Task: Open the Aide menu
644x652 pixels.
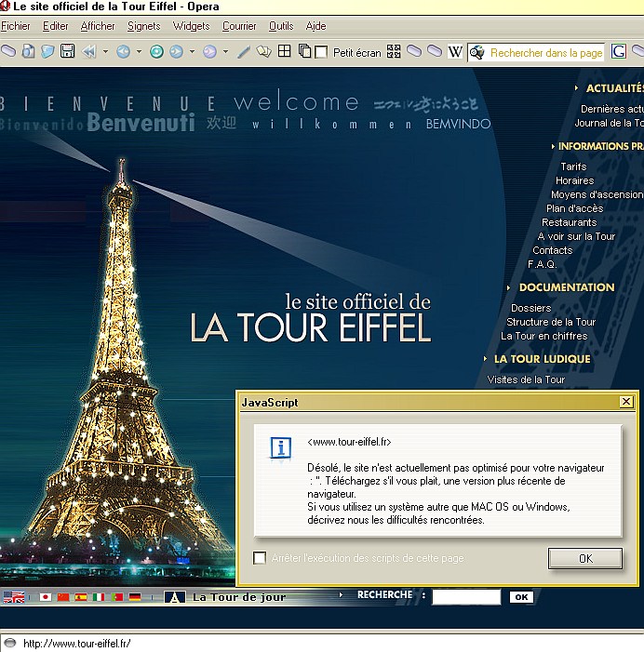Action: pos(316,26)
